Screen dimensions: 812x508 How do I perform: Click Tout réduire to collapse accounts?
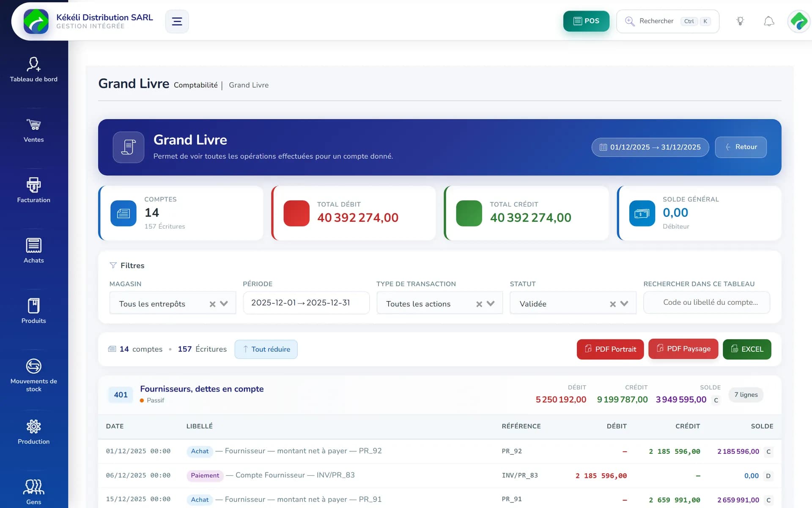(266, 349)
